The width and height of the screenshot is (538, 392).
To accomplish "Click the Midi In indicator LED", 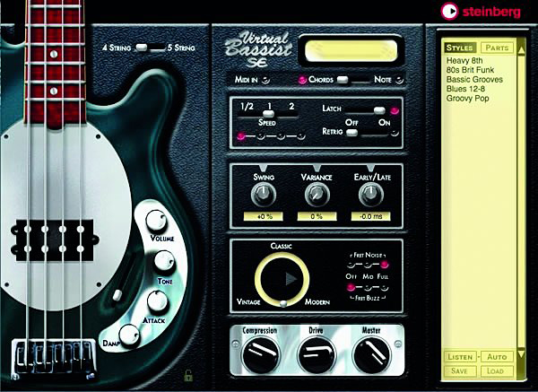I will coord(265,81).
